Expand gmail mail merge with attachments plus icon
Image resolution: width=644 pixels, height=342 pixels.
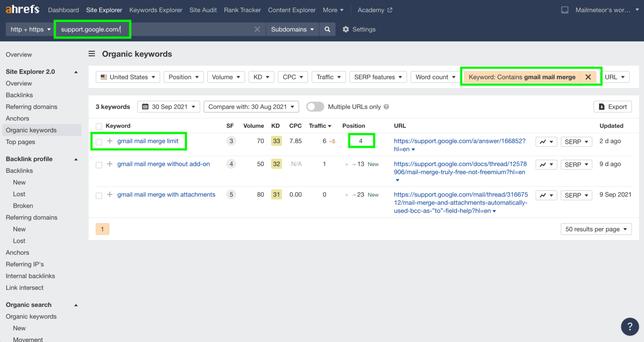(110, 195)
